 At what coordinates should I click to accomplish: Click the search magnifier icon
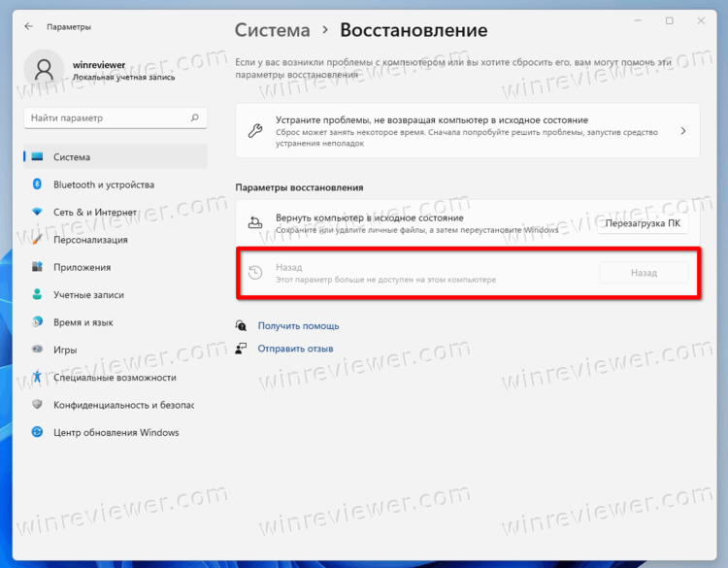(195, 118)
